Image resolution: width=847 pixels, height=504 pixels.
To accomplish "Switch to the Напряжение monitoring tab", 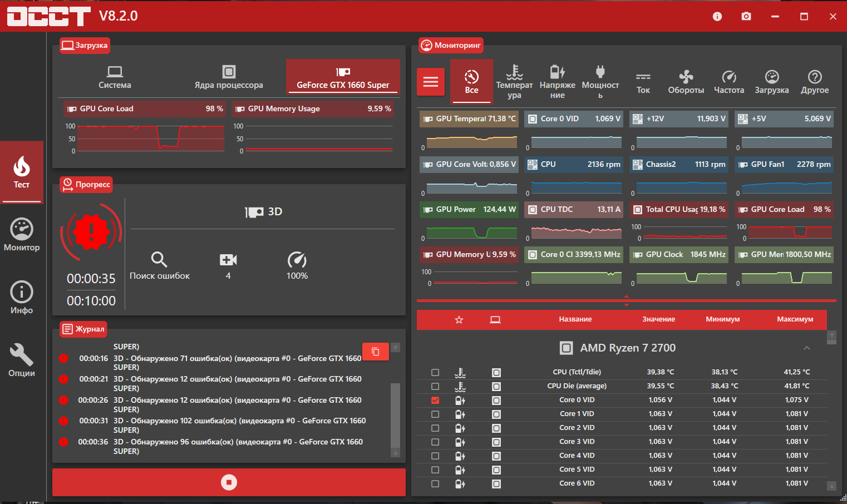I will tap(557, 82).
